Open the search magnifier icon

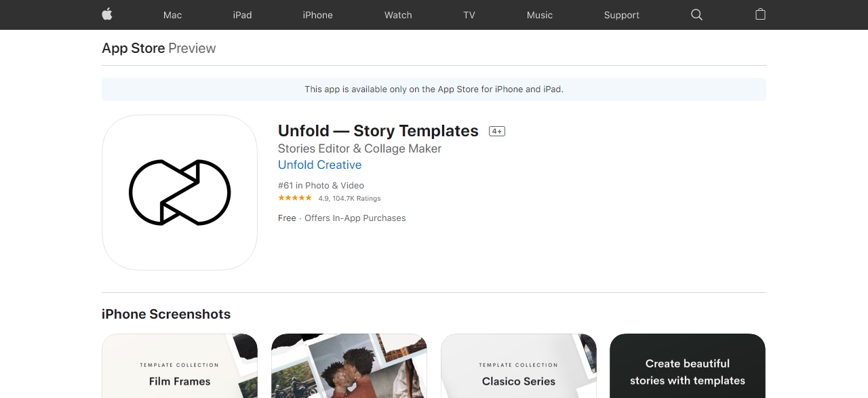coord(696,14)
